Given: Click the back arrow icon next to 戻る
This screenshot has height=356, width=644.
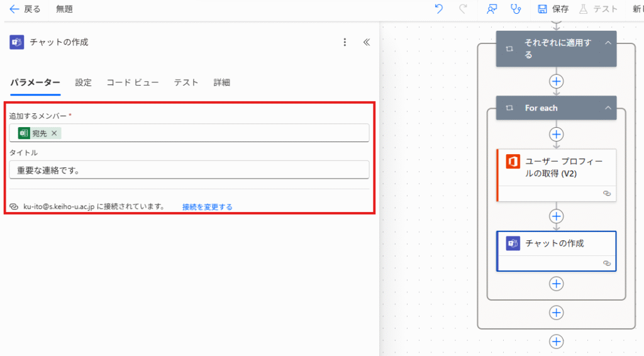Looking at the screenshot, I should [x=14, y=9].
